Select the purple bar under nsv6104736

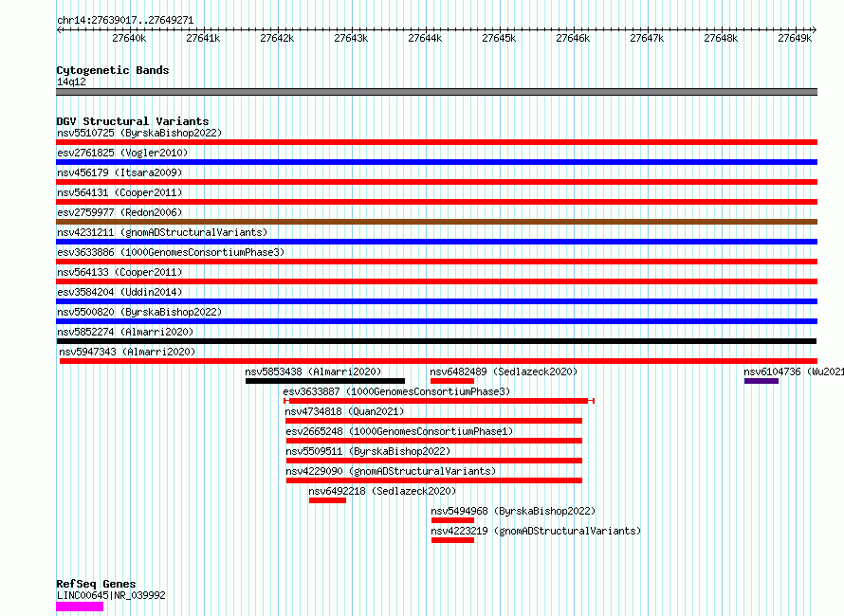point(761,381)
